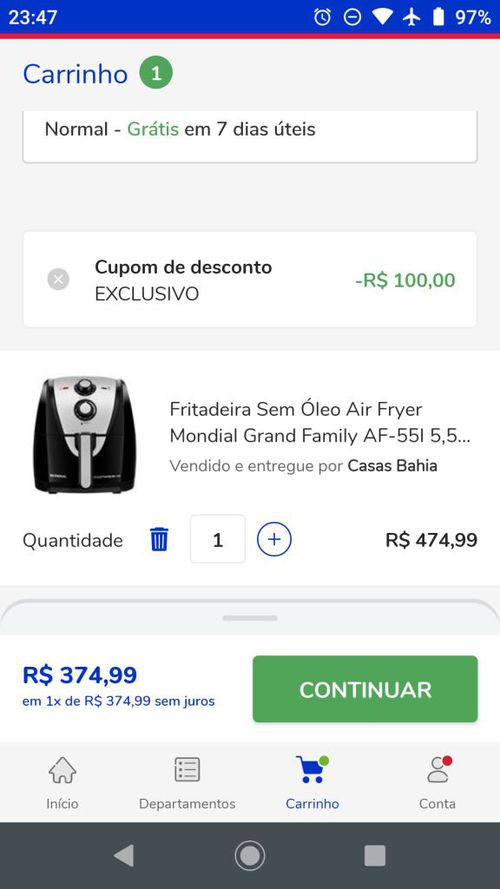Tap the quantity field showing 1
Image resolution: width=500 pixels, height=889 pixels.
[218, 539]
